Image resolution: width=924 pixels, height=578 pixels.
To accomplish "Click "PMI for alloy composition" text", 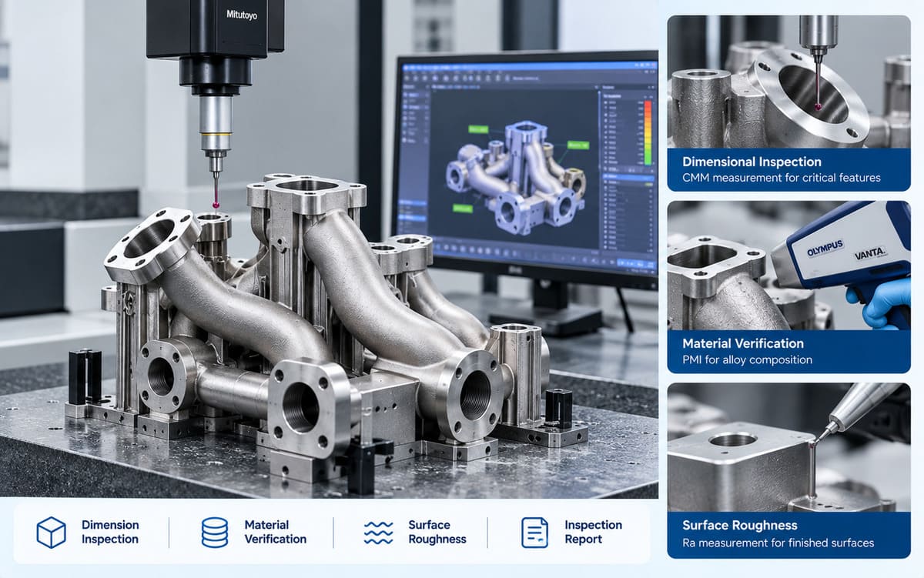I will pos(747,360).
